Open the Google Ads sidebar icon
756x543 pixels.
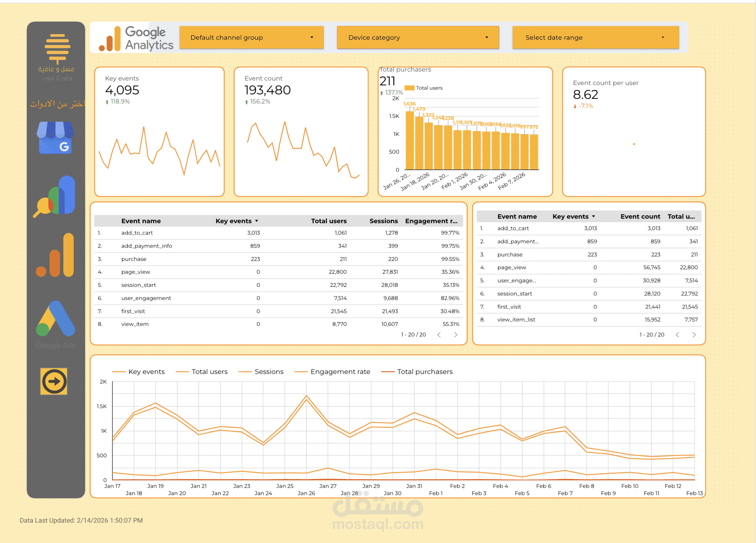(x=55, y=319)
